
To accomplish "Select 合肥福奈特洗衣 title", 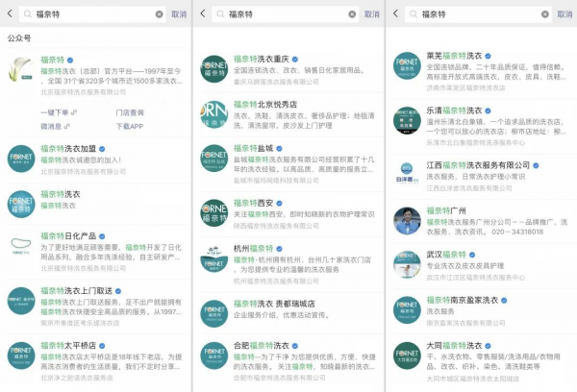I will [x=262, y=346].
